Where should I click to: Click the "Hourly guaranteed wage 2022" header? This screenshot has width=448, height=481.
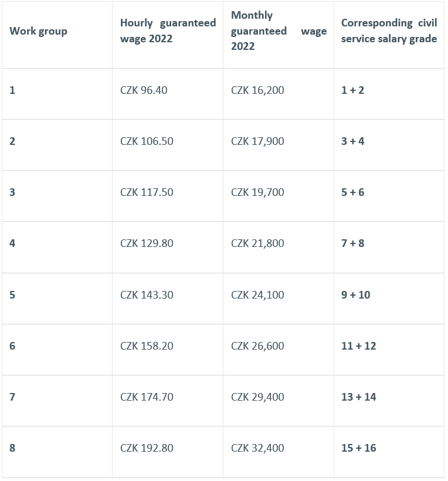point(168,31)
